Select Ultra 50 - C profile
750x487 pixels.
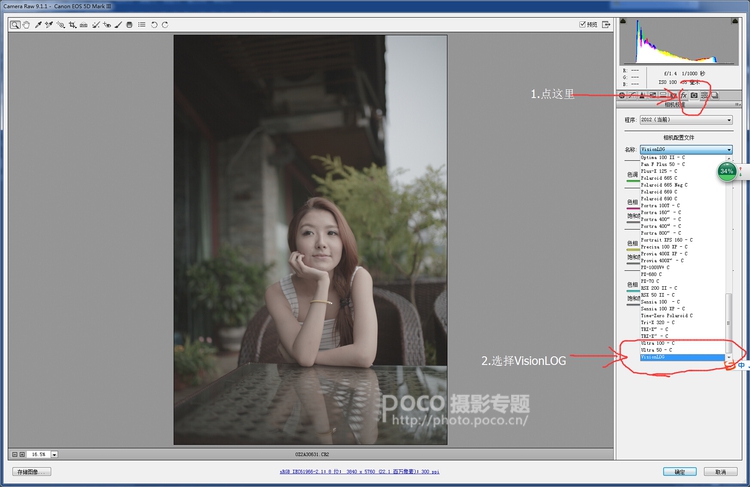(683, 350)
